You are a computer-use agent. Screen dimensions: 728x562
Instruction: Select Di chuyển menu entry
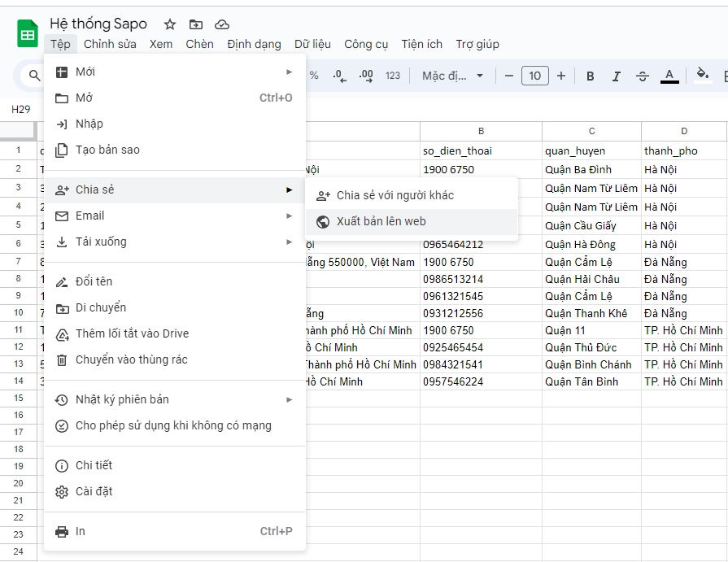175,307
